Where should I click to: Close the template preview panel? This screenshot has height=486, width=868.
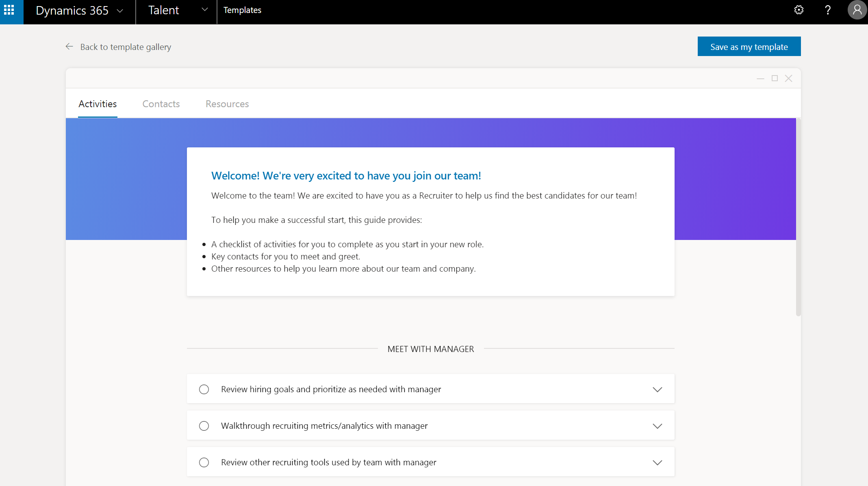point(788,78)
